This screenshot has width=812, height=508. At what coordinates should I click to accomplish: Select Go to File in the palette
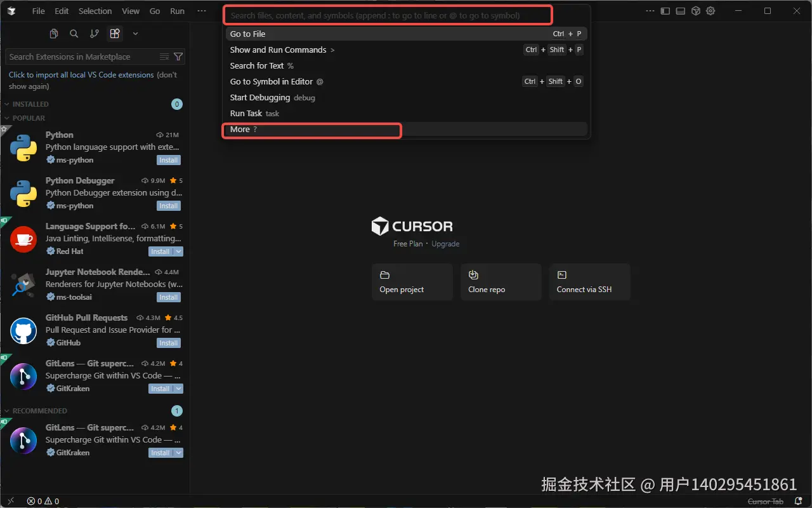[407, 34]
